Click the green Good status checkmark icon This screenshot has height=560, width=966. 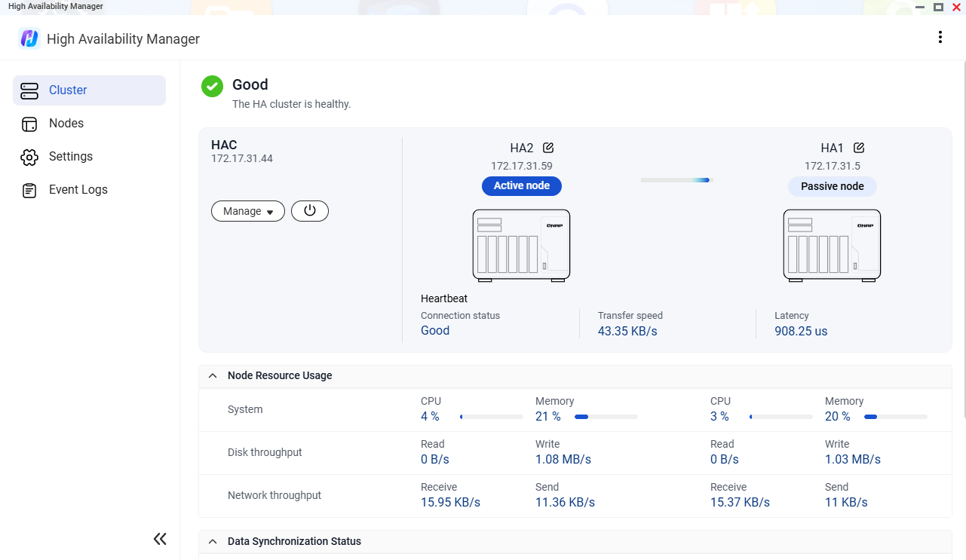[212, 86]
